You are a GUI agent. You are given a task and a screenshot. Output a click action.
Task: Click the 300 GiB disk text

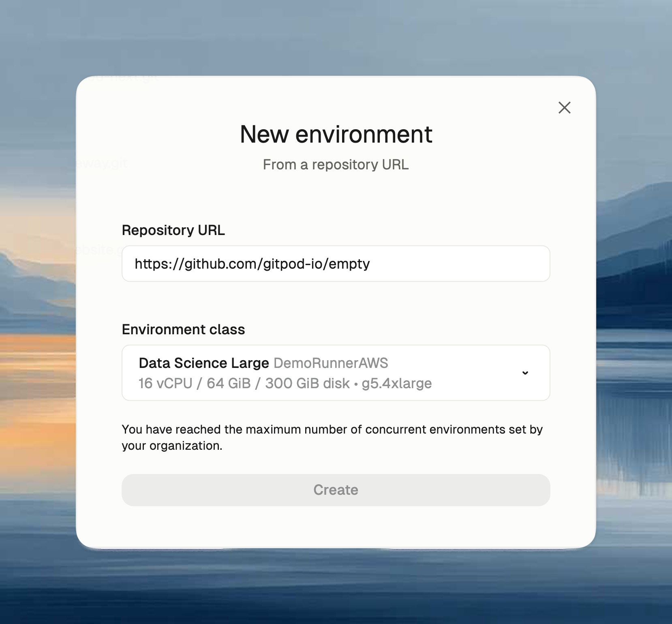point(308,383)
